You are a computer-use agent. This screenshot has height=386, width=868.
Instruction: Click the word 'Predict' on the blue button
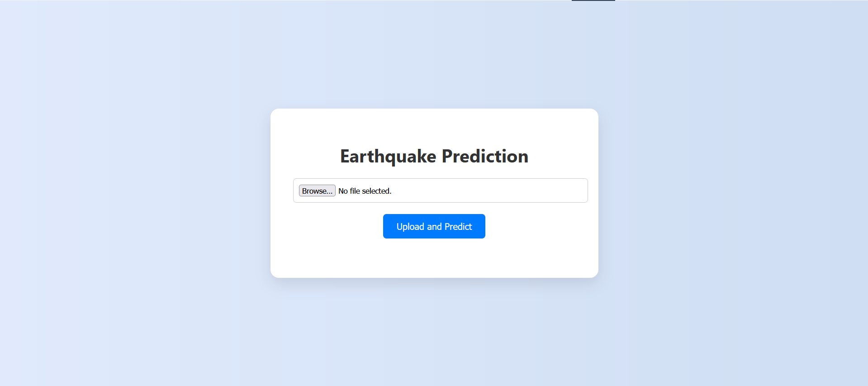pyautogui.click(x=458, y=227)
